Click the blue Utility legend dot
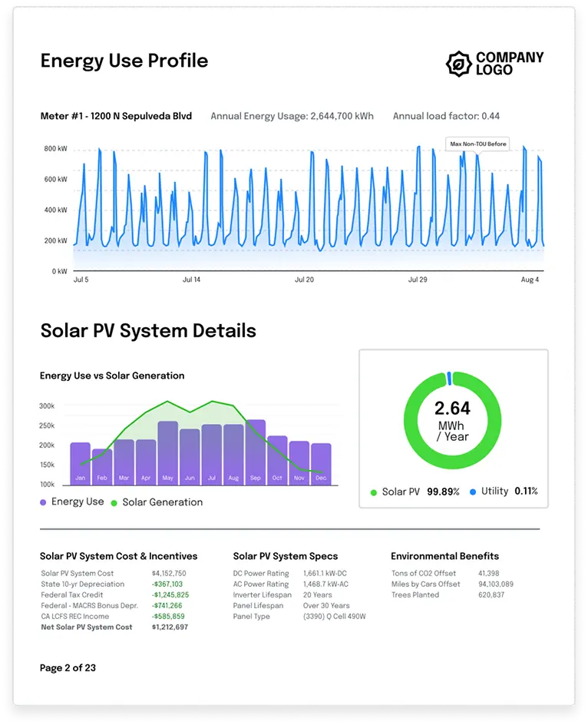Image resolution: width=588 pixels, height=725 pixels. [x=473, y=492]
